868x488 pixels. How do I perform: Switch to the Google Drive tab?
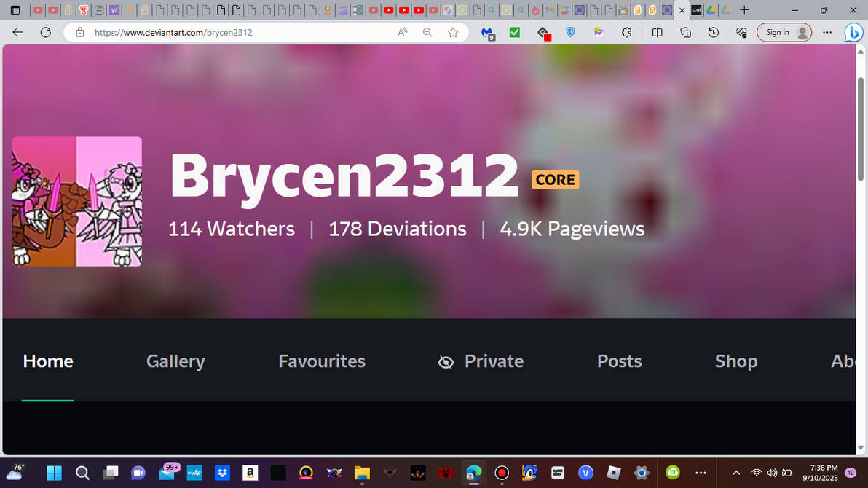point(711,10)
